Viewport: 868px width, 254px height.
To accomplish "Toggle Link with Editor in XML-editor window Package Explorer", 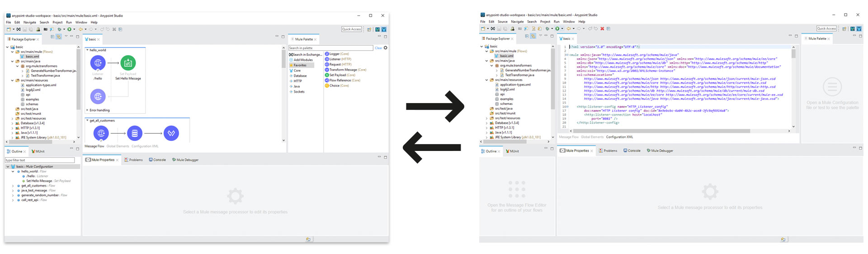I will click(x=533, y=36).
